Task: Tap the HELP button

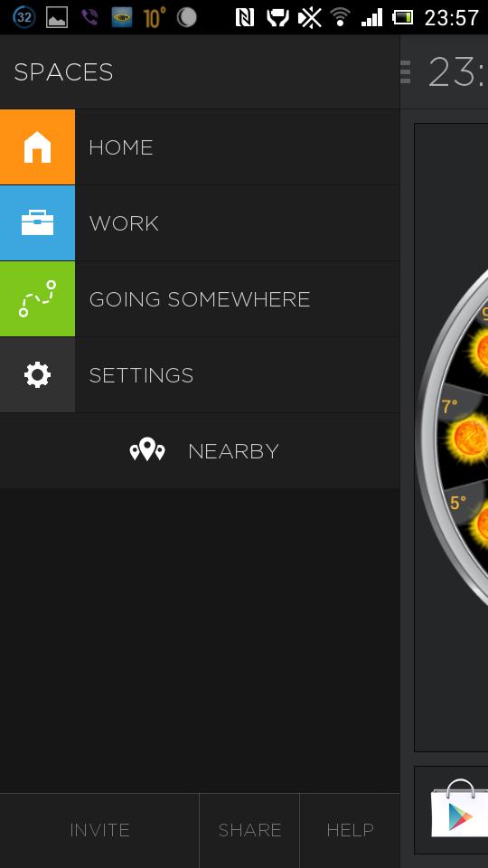Action: [350, 830]
